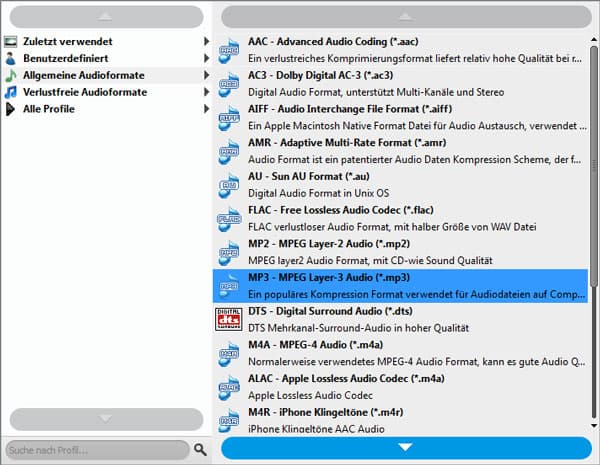
Task: Click the Suche nach Profil search field
Action: tap(98, 450)
